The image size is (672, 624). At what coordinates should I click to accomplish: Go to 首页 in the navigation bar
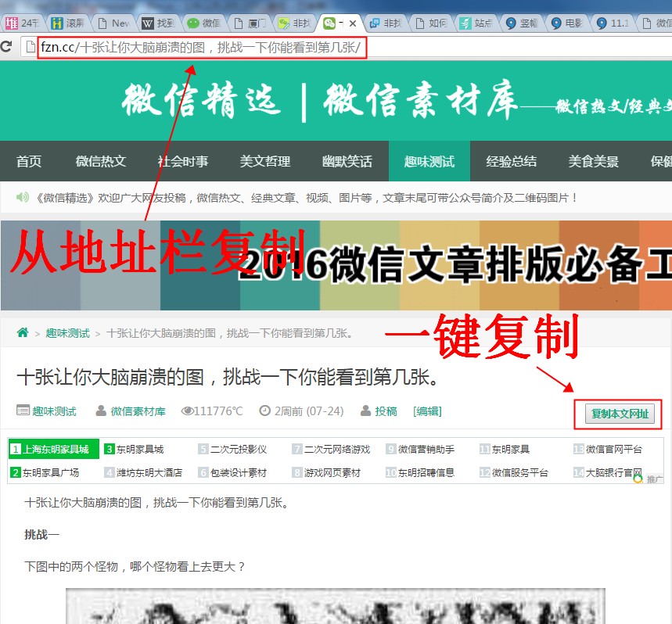click(29, 161)
